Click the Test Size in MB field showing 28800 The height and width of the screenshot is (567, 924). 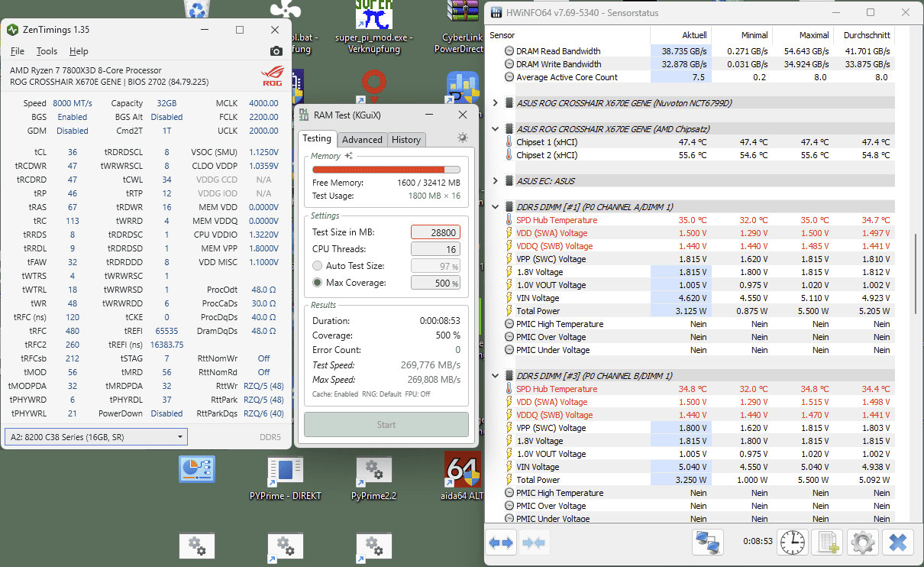[x=435, y=232]
